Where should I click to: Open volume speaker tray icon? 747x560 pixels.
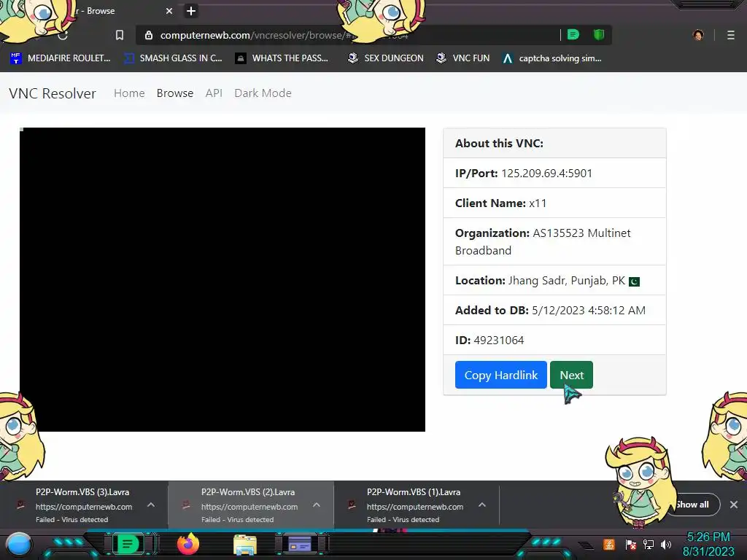(x=666, y=544)
